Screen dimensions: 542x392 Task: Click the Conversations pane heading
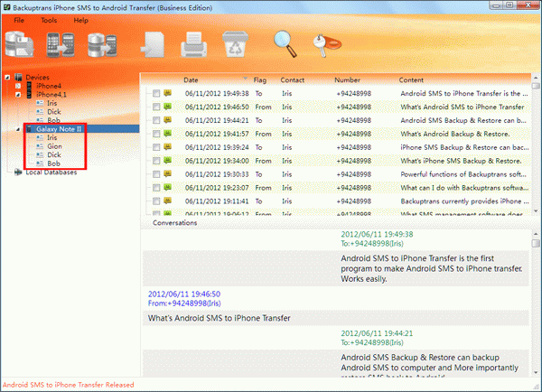tap(175, 222)
